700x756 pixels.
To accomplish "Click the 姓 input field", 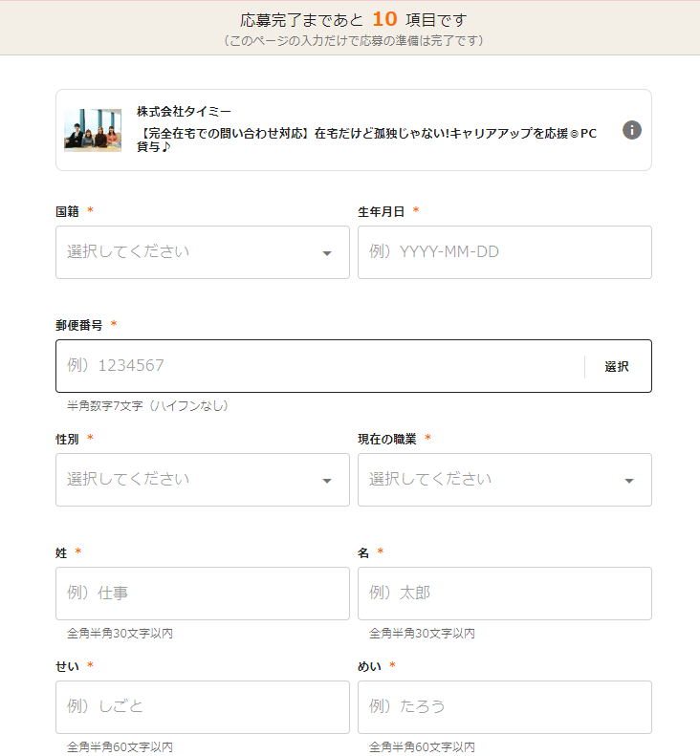I will (203, 594).
